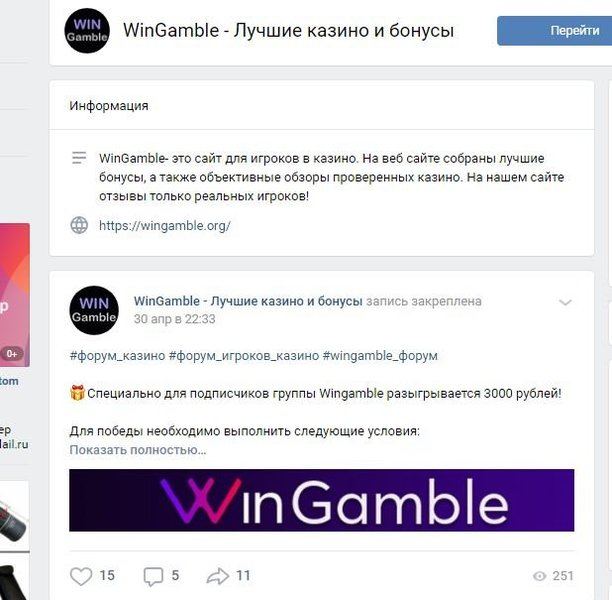
Task: Open comments via speech bubble icon
Action: coord(153,577)
